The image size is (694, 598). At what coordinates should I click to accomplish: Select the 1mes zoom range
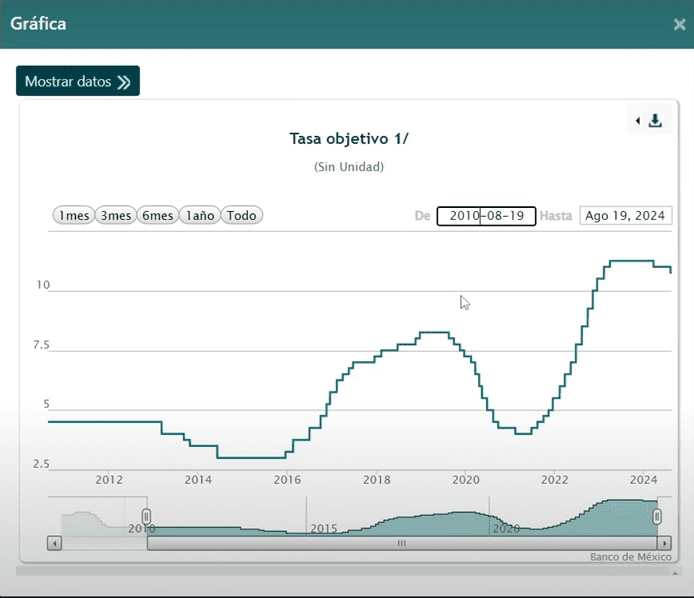[73, 216]
